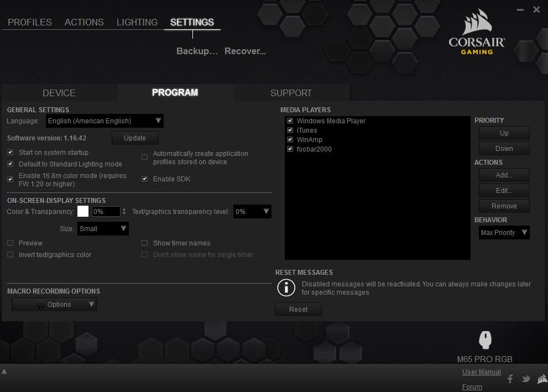
Task: Open the Twitter bird icon
Action: pyautogui.click(x=526, y=379)
